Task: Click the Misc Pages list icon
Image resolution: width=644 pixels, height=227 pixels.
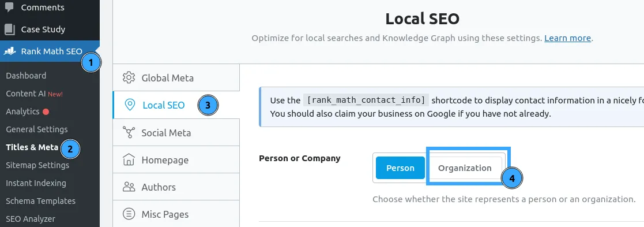Action: coord(129,214)
